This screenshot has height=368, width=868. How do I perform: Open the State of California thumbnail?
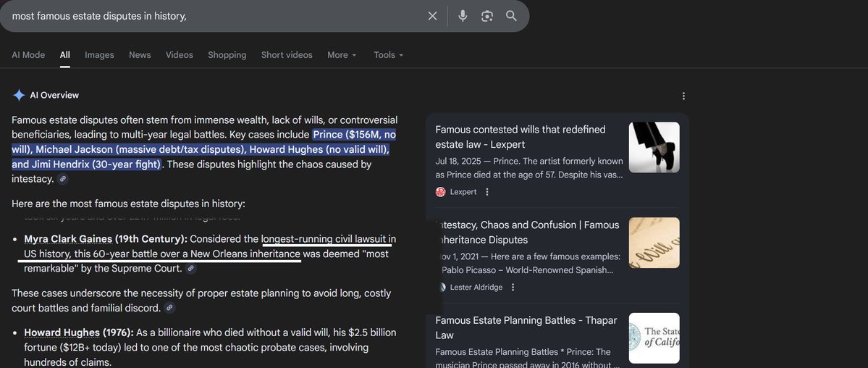click(654, 338)
